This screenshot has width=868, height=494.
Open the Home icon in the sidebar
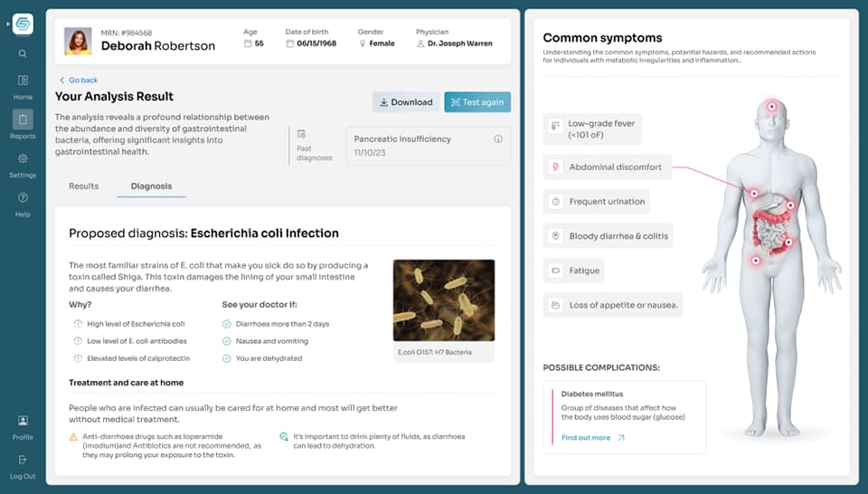click(x=23, y=81)
